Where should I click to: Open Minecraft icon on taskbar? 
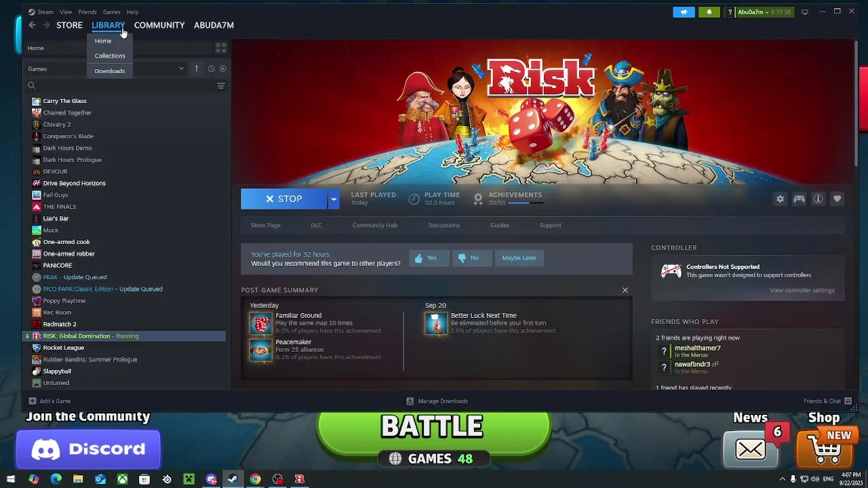point(189,479)
